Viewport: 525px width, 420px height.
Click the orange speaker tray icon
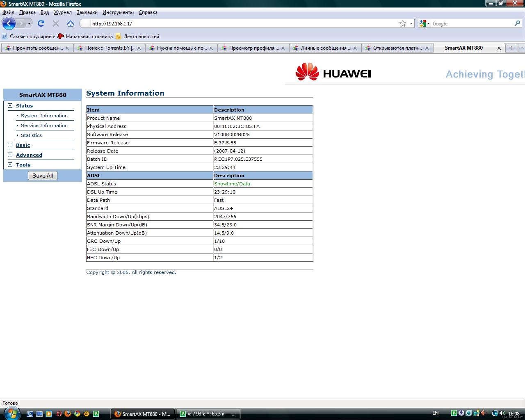pyautogui.click(x=483, y=413)
